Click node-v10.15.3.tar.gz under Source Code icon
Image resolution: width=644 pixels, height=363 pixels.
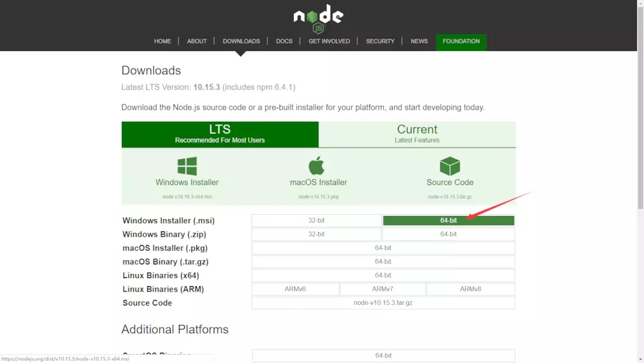[450, 197]
